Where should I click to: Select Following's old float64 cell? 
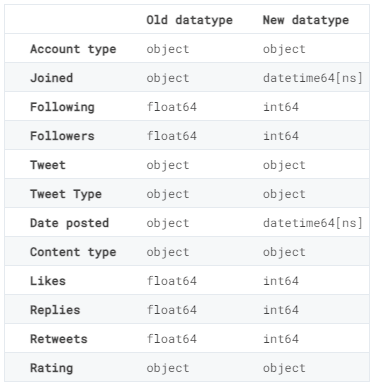point(172,107)
